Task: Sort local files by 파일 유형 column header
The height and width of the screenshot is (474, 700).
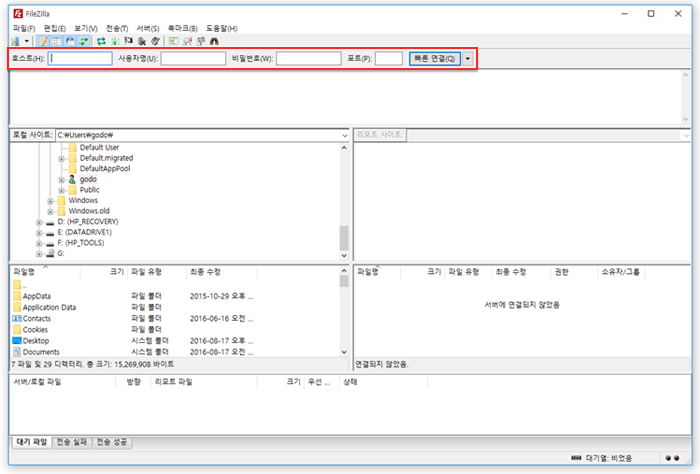Action: pos(157,272)
